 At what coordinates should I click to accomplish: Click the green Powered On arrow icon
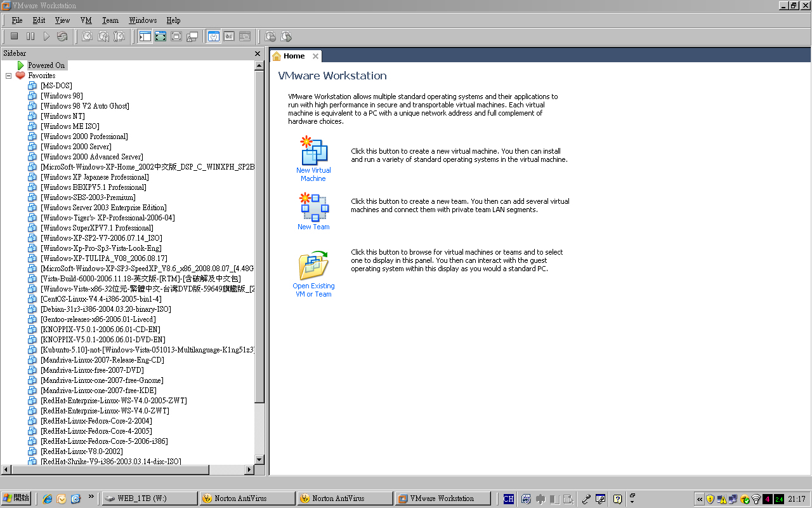tap(21, 65)
